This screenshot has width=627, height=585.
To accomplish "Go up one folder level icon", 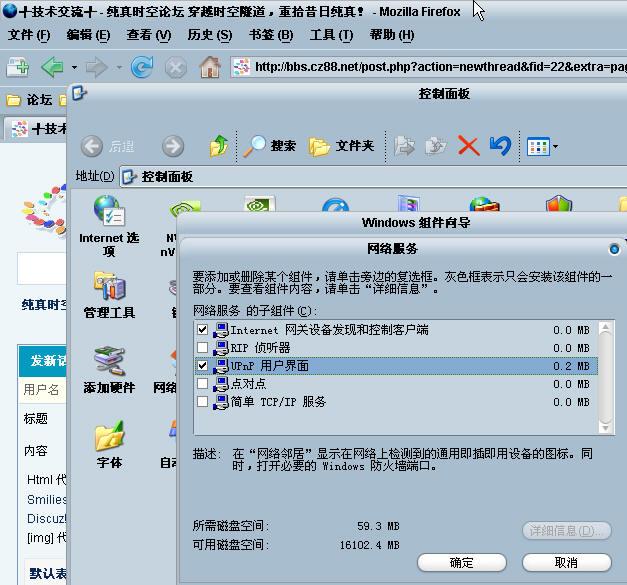I will coord(219,146).
